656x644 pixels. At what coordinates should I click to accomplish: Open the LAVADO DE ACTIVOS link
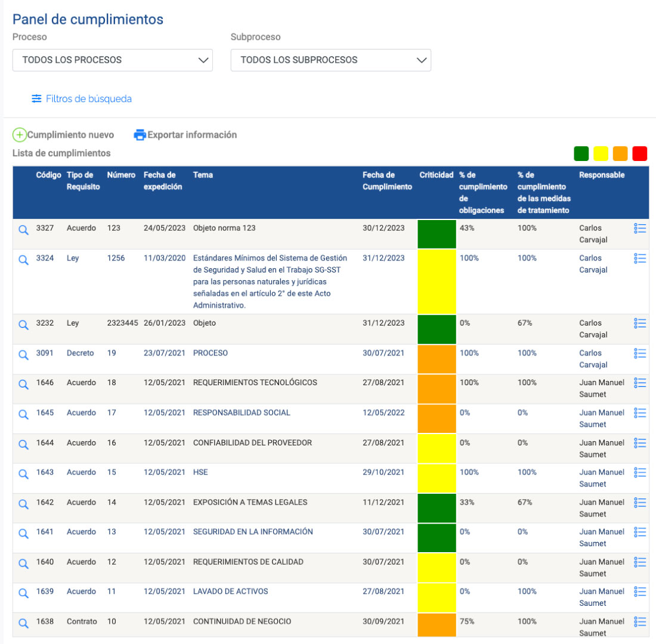[231, 592]
